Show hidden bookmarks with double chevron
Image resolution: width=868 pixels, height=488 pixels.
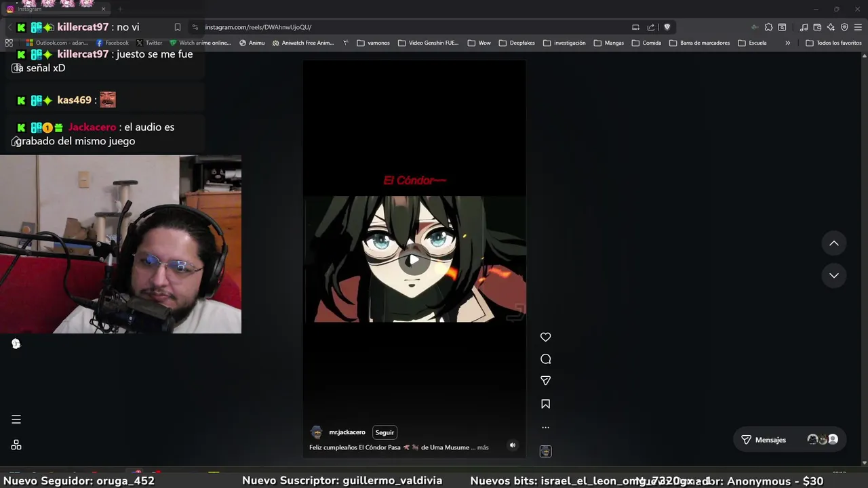coord(787,43)
